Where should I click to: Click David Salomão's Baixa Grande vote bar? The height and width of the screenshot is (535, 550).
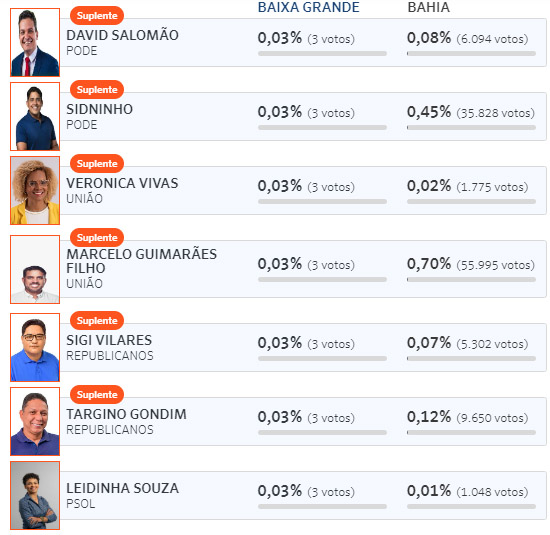coord(322,54)
